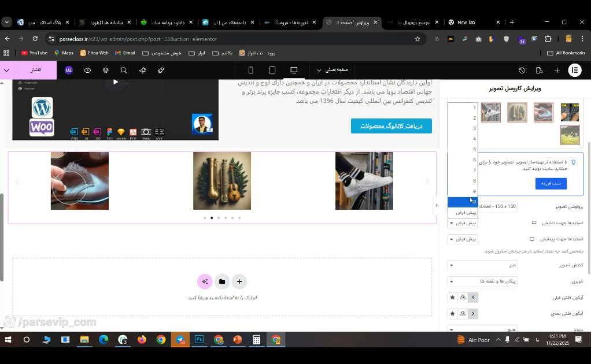Open Firefox from the taskbar
This screenshot has height=364, width=591.
pyautogui.click(x=142, y=340)
